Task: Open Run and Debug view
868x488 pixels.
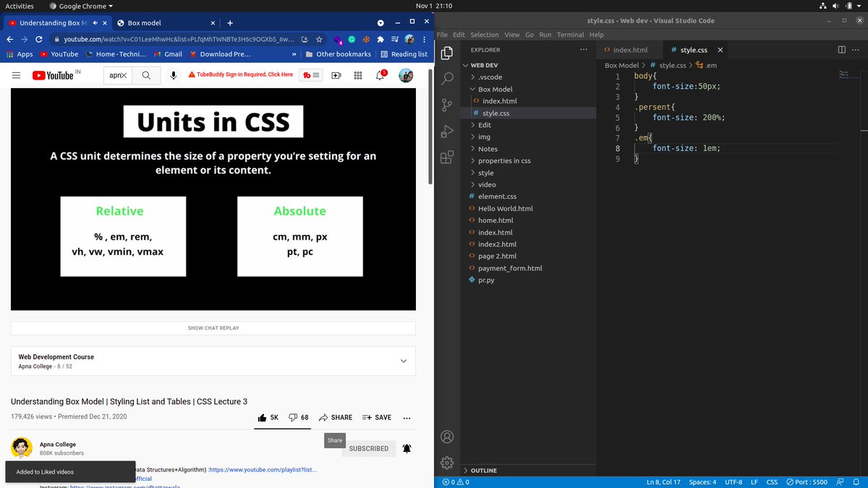Action: pos(447,131)
